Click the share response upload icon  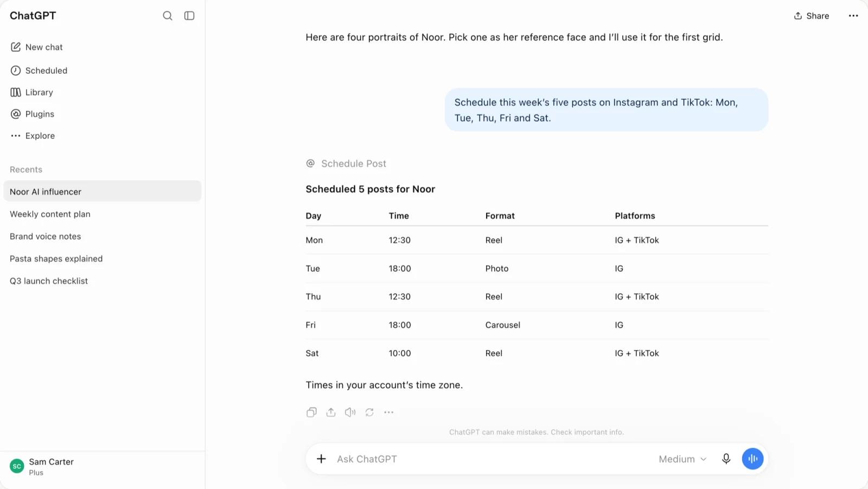point(331,412)
